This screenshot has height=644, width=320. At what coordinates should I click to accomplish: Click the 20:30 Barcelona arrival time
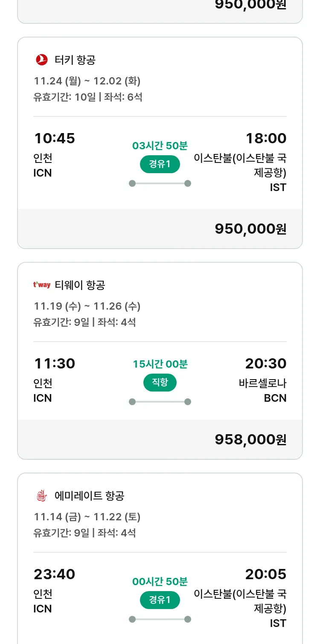click(x=265, y=364)
